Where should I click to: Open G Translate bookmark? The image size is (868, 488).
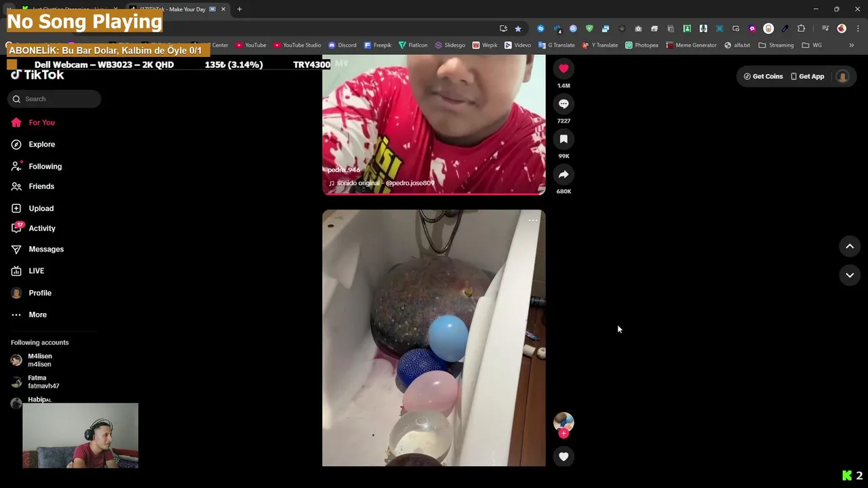click(x=557, y=45)
